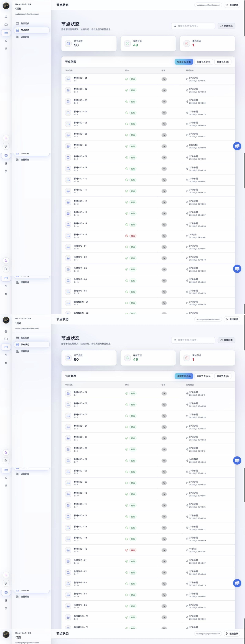Click 在线 badge of 香港HKG - 07, upper copy

coord(133,146)
